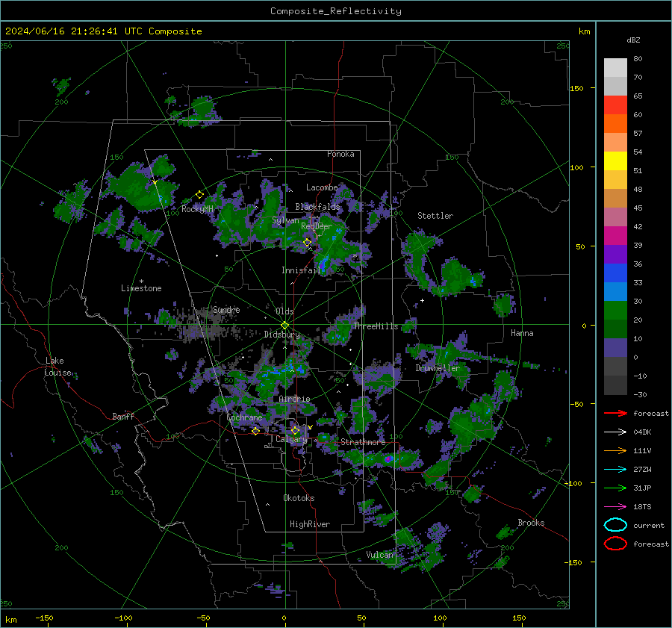Click the 'current' legend label
The width and height of the screenshot is (672, 628).
point(649,526)
